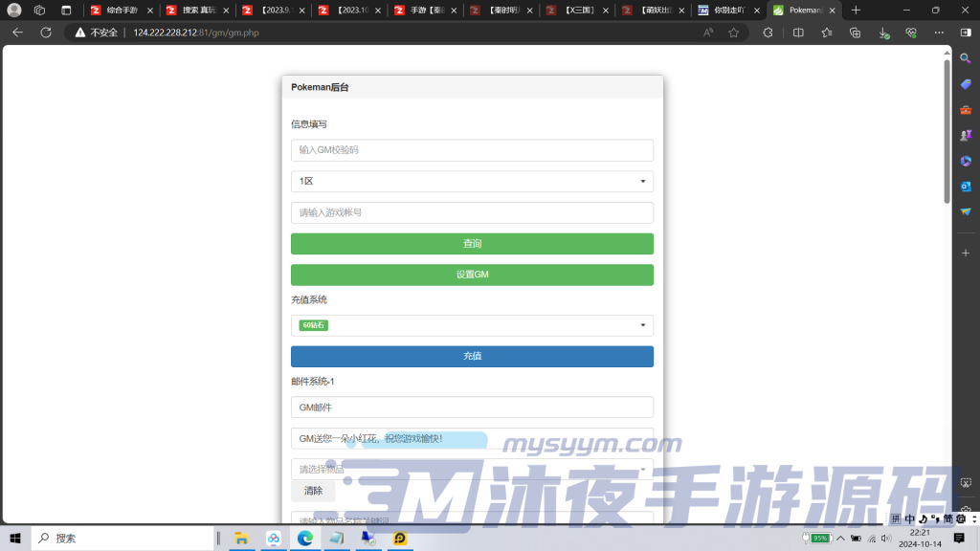Switch to the 你别走吖 browser tab
The width and height of the screenshot is (980, 551).
pos(727,11)
